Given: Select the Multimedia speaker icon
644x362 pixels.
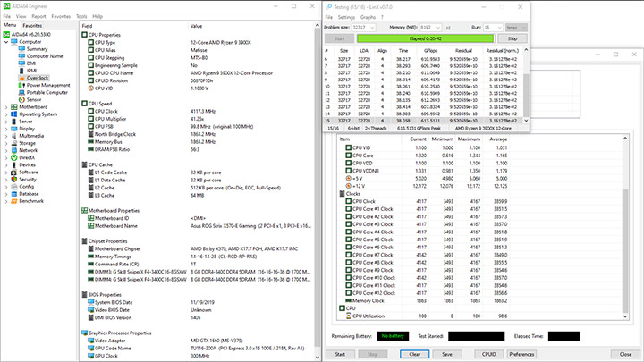Looking at the screenshot, I should point(14,136).
